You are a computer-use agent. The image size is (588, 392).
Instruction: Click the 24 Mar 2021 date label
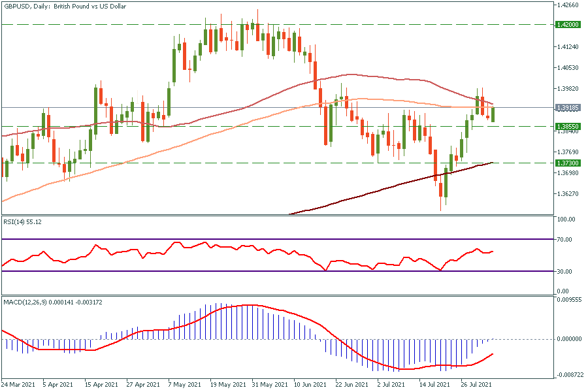(18, 385)
